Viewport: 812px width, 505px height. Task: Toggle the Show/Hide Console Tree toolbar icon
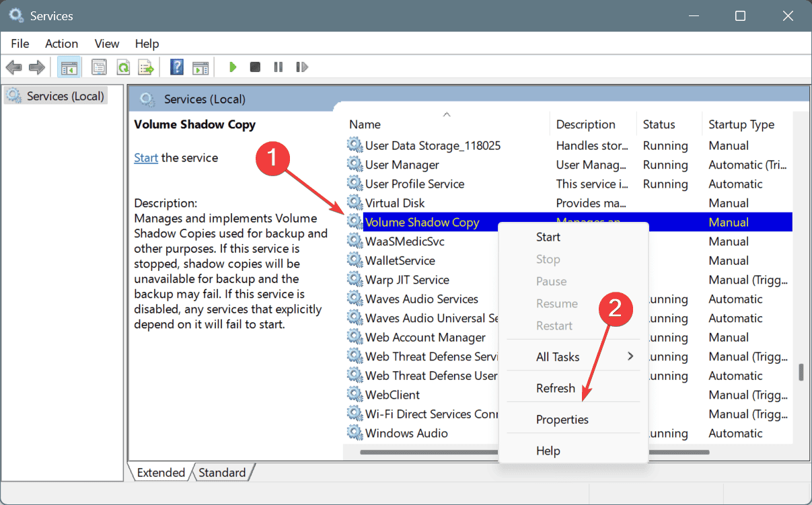[68, 67]
